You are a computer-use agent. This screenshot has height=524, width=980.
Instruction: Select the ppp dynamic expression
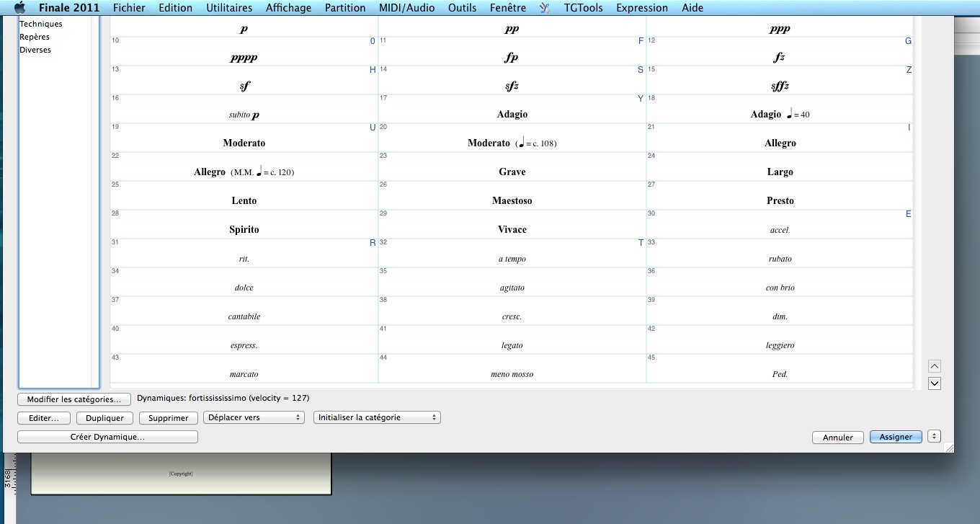click(780, 30)
